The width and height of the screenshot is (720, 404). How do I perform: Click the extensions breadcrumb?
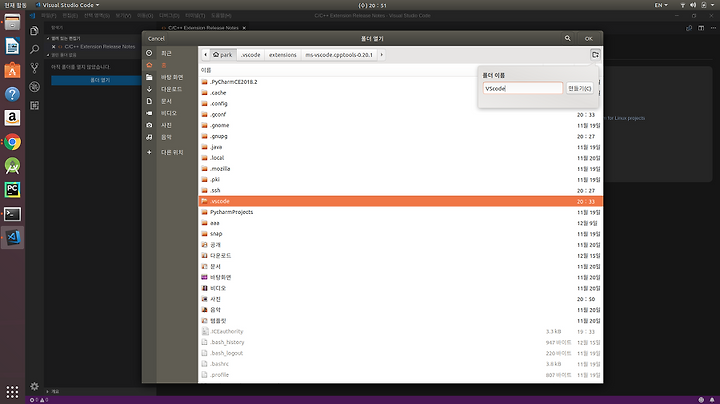282,55
